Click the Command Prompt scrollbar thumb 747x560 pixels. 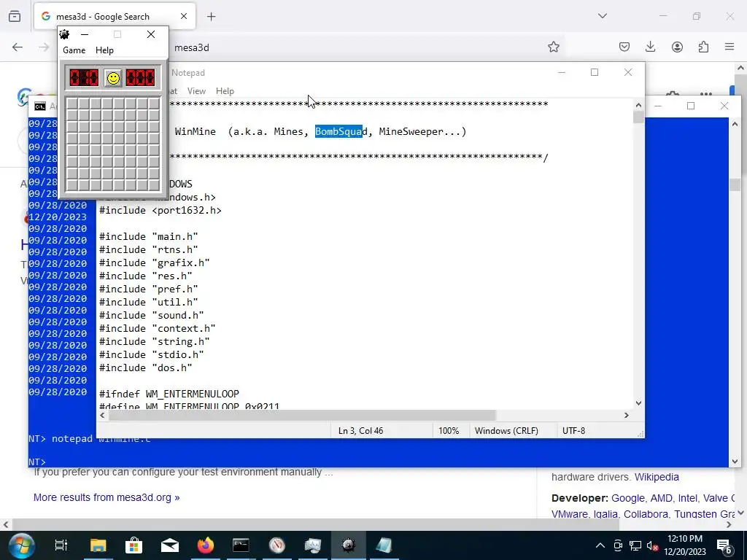tap(735, 184)
